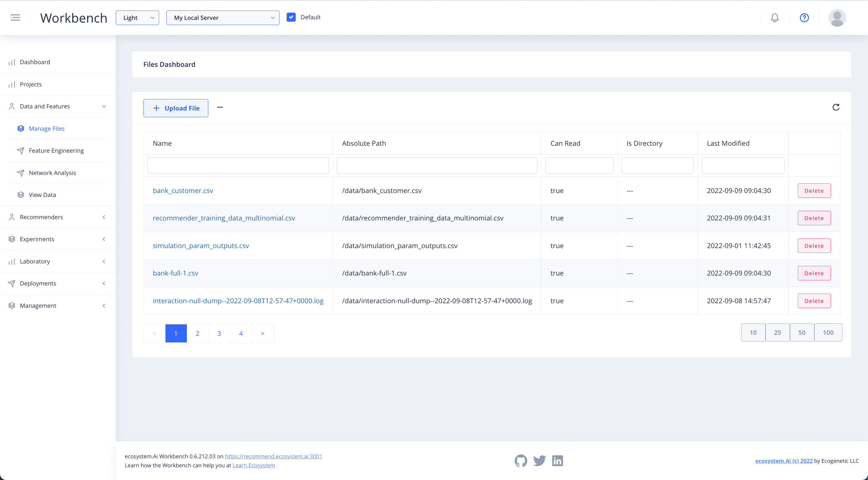Image resolution: width=868 pixels, height=480 pixels.
Task: Open the My Local Server dropdown
Action: point(222,17)
